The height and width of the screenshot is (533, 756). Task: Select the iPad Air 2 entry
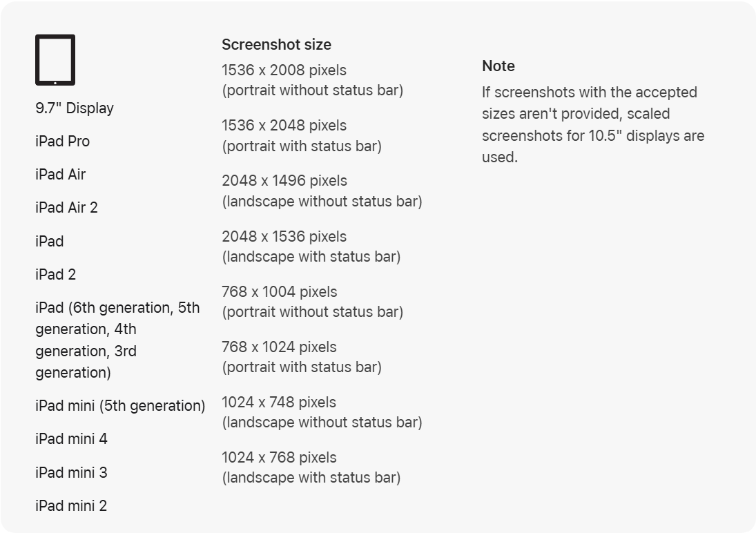pyautogui.click(x=66, y=207)
